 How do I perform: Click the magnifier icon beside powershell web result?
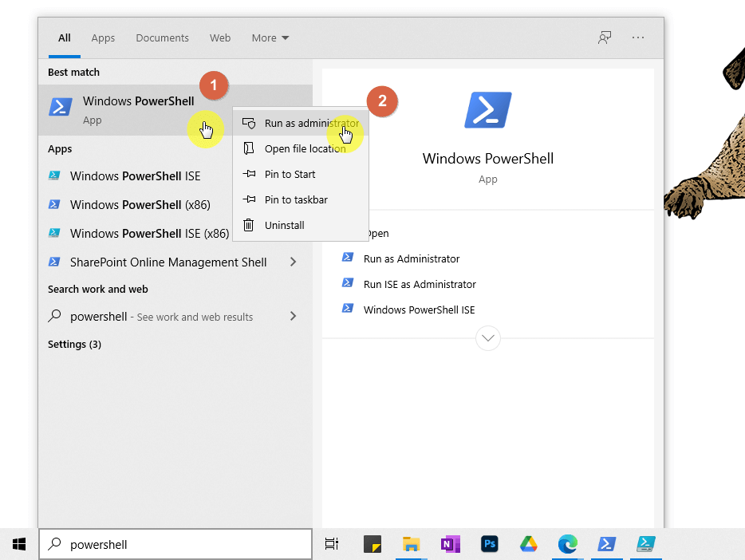(x=55, y=316)
